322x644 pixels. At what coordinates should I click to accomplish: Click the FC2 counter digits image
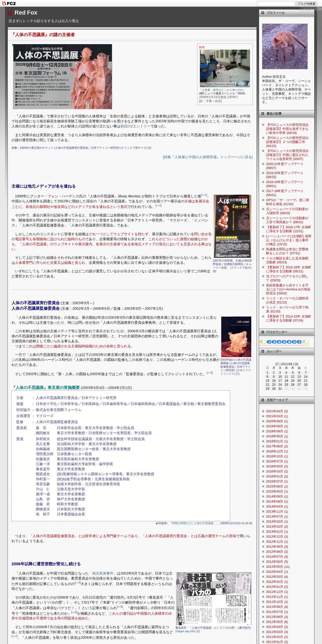[x=284, y=342]
